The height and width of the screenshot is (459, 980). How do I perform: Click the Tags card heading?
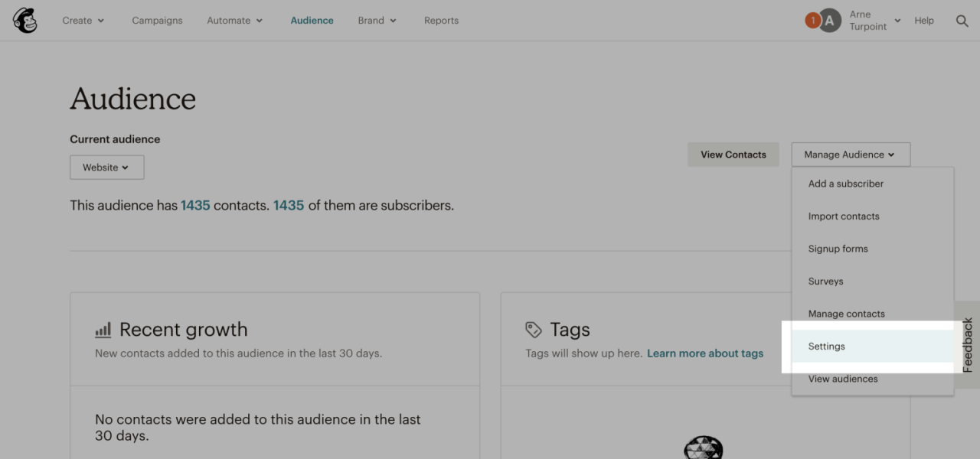570,330
